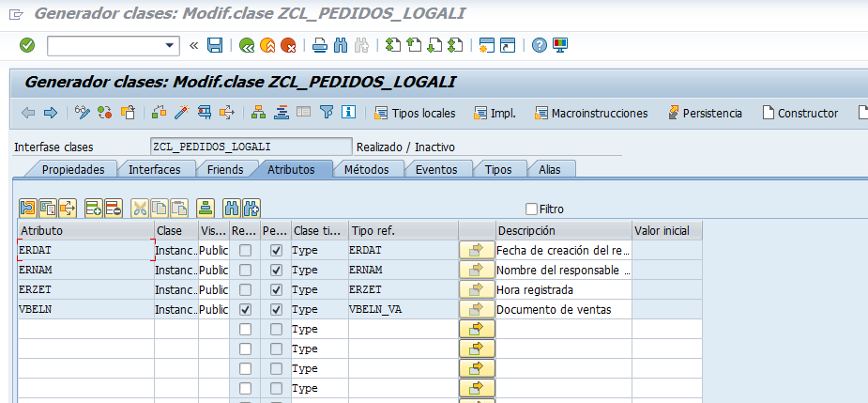Click the Find next binoculars-plus icon
This screenshot has width=868, height=403.
pos(251,209)
